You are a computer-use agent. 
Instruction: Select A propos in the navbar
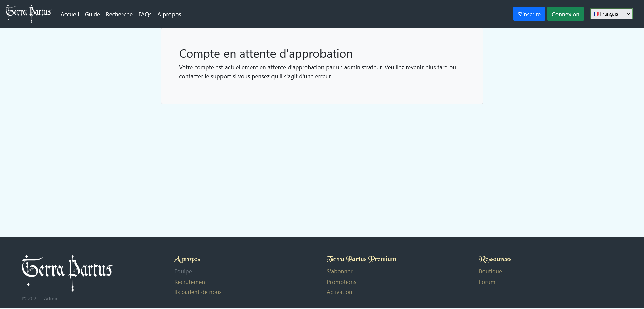point(169,14)
